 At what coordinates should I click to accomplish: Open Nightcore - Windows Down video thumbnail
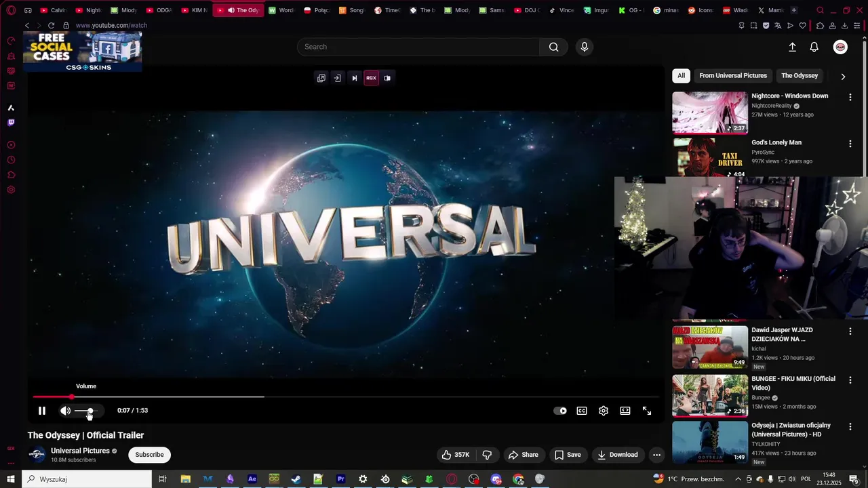click(x=709, y=113)
